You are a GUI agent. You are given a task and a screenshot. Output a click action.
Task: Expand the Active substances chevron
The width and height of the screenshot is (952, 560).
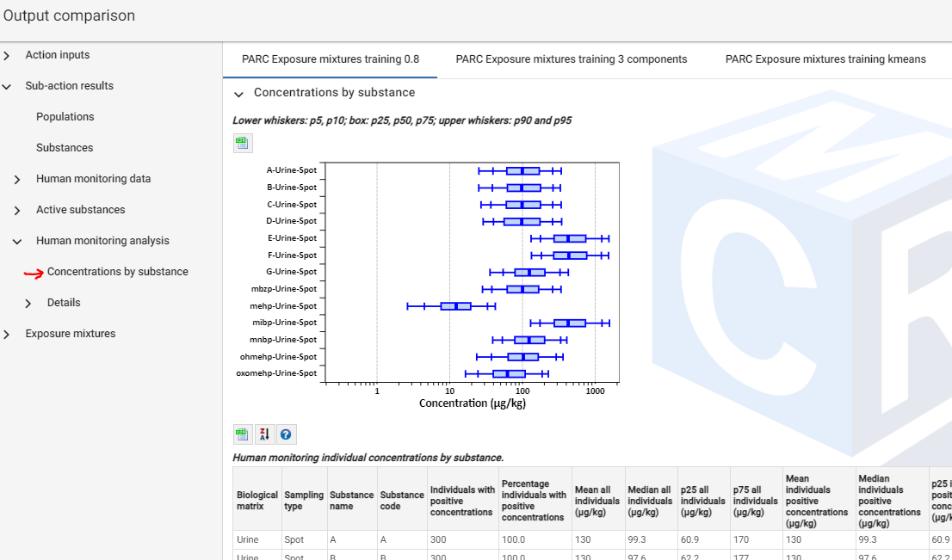(17, 211)
